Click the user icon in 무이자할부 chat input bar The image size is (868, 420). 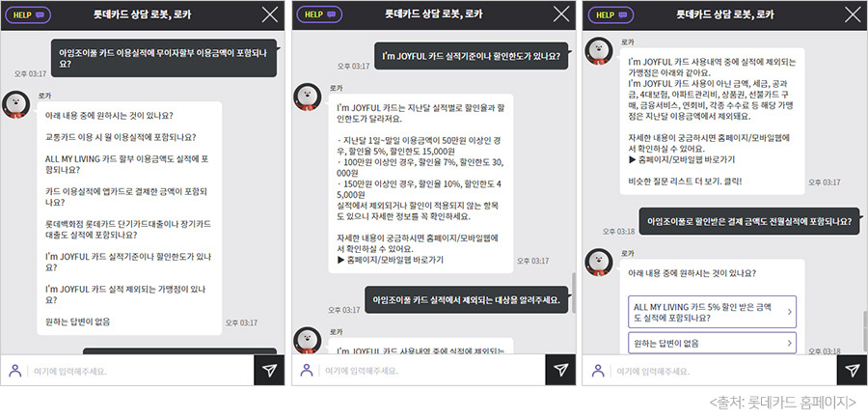[14, 370]
